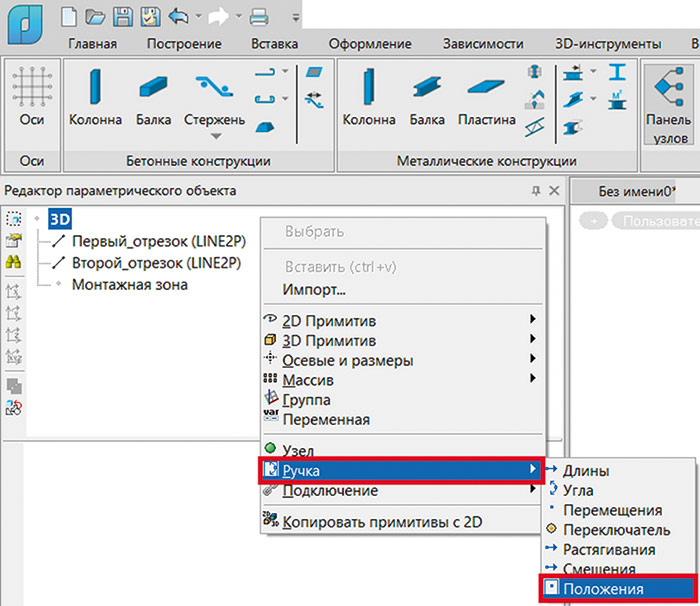Click Импорт... in the context menu
The width and height of the screenshot is (700, 606).
click(313, 291)
